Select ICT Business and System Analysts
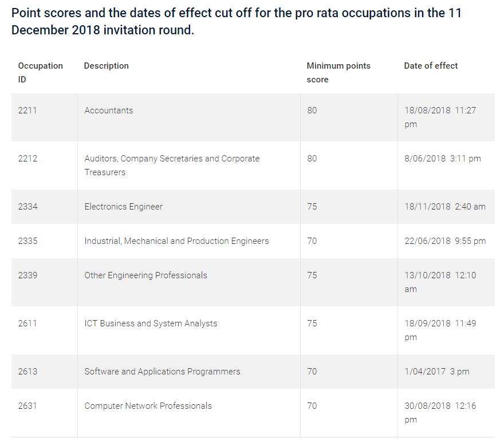The width and height of the screenshot is (504, 442). [x=151, y=323]
